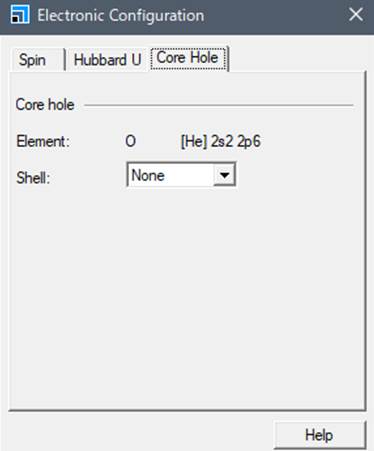Open the Help button
The image size is (374, 451).
click(319, 435)
